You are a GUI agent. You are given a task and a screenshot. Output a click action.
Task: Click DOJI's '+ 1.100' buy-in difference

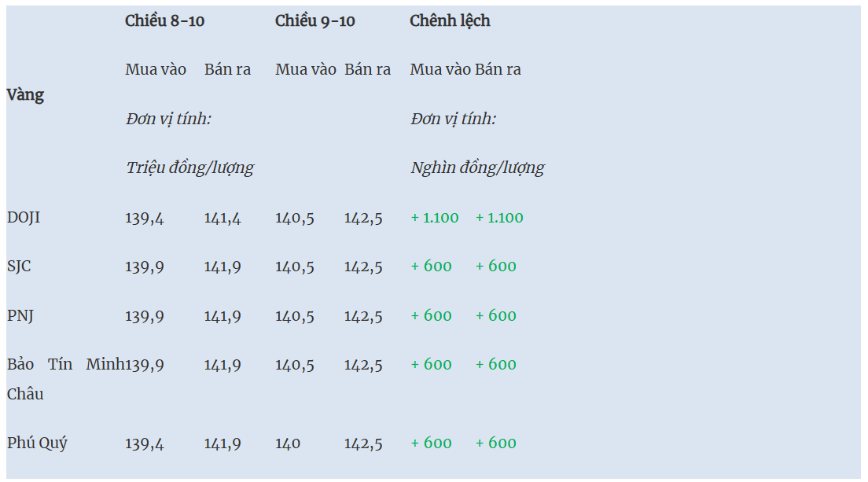pyautogui.click(x=435, y=218)
